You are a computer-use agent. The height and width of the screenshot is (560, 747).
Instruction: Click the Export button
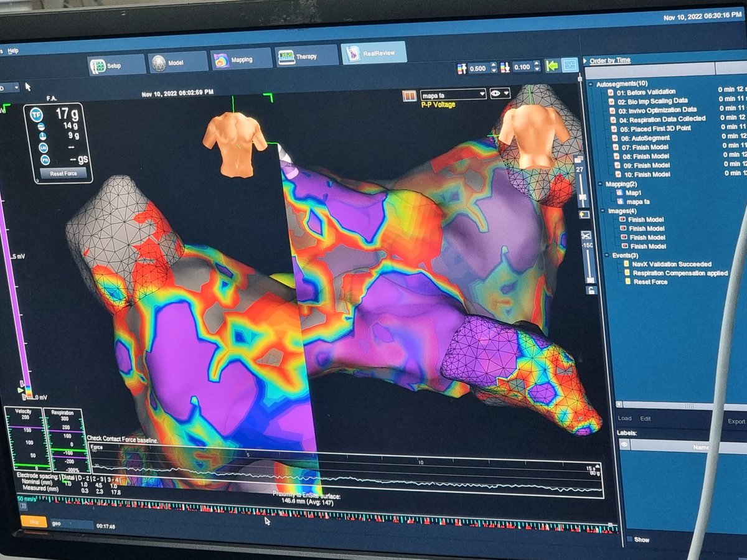[x=736, y=421]
